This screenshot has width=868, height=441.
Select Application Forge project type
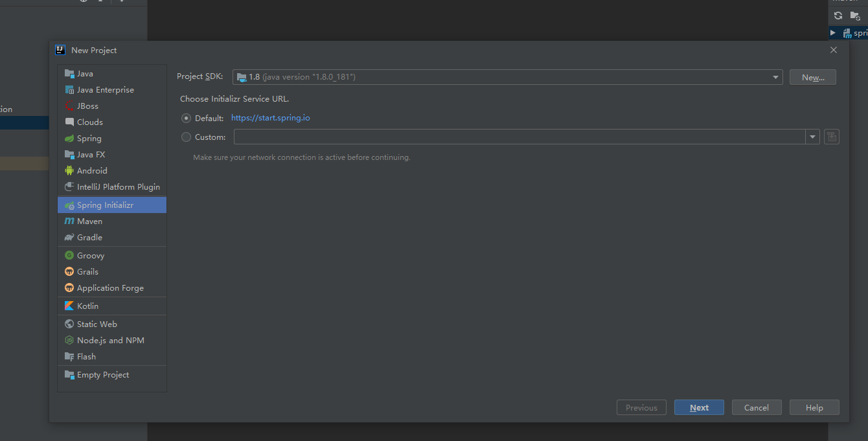coord(111,288)
